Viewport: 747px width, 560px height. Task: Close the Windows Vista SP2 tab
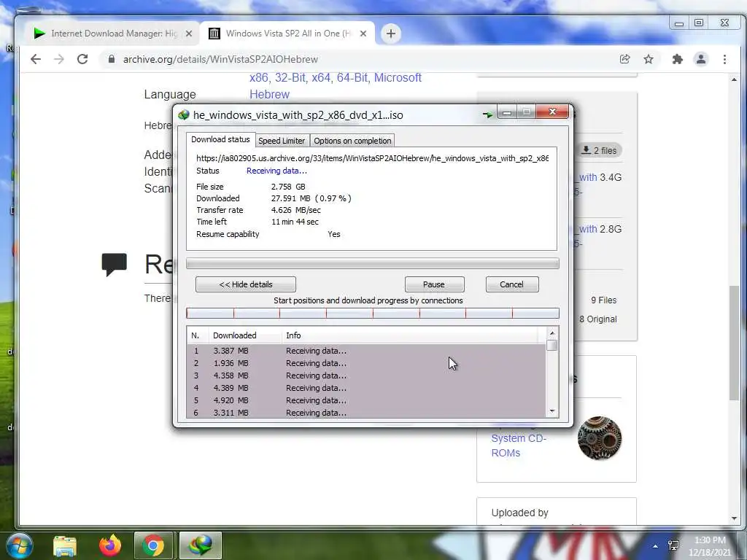363,34
